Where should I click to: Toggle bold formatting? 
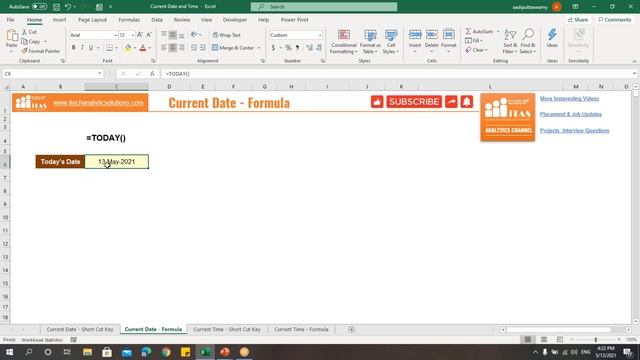coord(73,48)
